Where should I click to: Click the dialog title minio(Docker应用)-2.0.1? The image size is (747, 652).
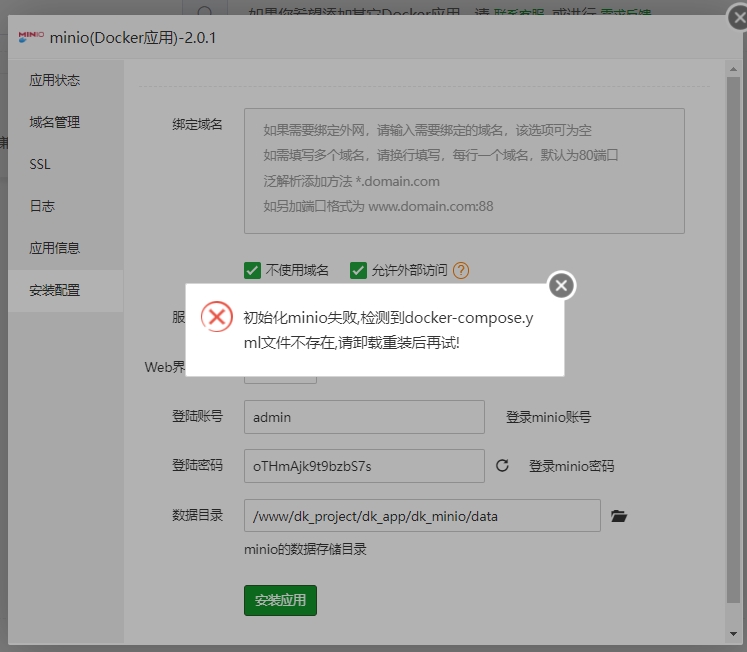[133, 38]
